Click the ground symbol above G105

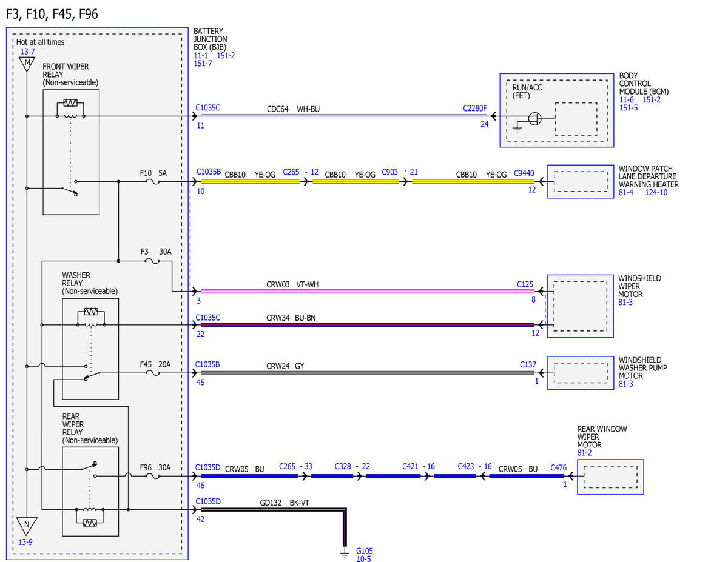[x=345, y=554]
